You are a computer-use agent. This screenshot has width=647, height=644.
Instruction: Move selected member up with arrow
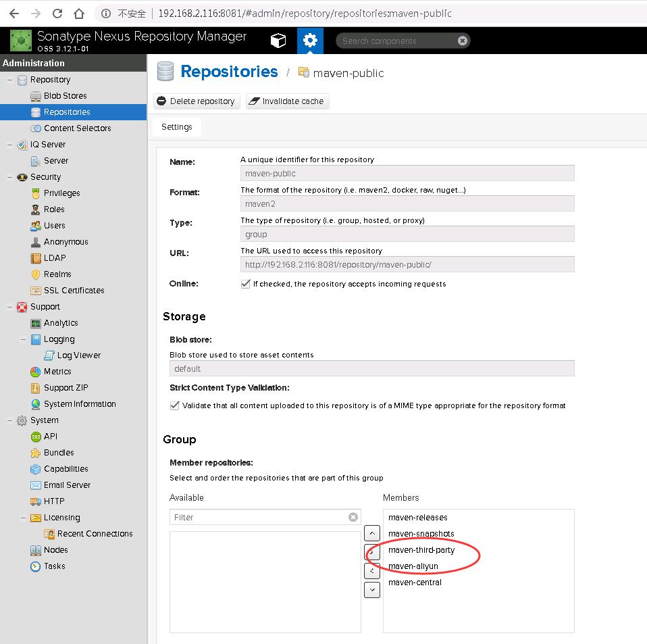click(x=372, y=533)
